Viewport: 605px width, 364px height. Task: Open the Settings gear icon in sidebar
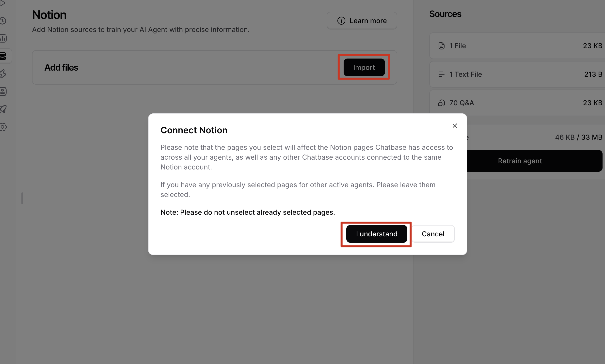[3, 127]
